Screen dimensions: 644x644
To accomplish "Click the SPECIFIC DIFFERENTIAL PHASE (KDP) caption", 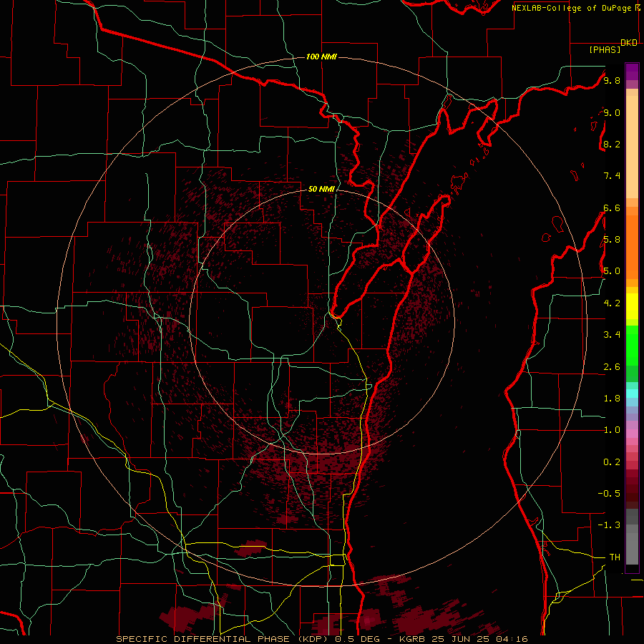I will (x=224, y=639).
